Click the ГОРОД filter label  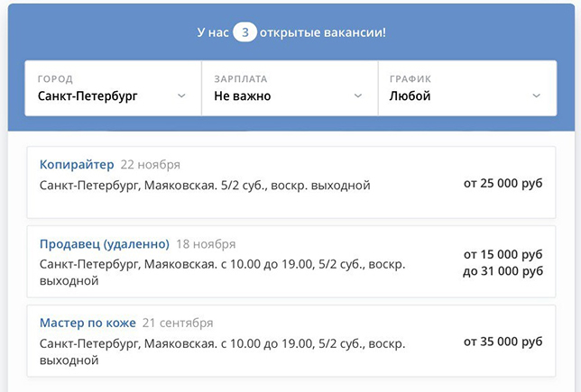click(55, 78)
